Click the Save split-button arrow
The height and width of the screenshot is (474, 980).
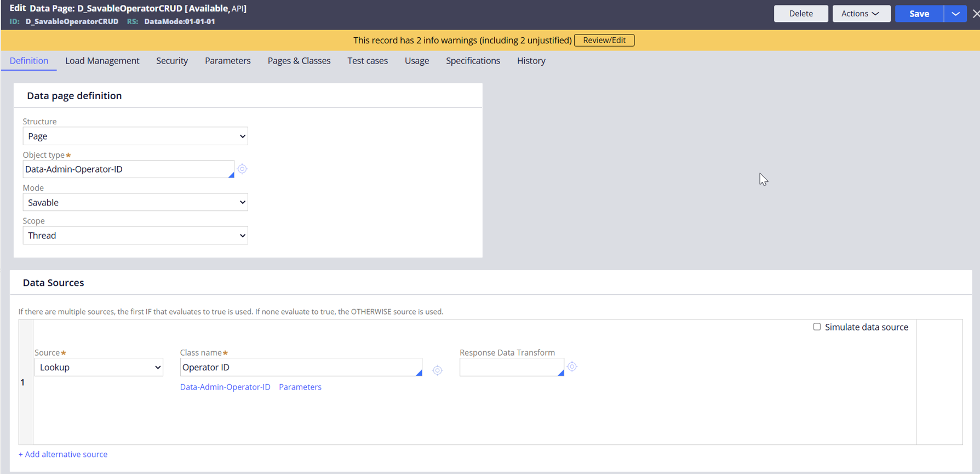[955, 14]
